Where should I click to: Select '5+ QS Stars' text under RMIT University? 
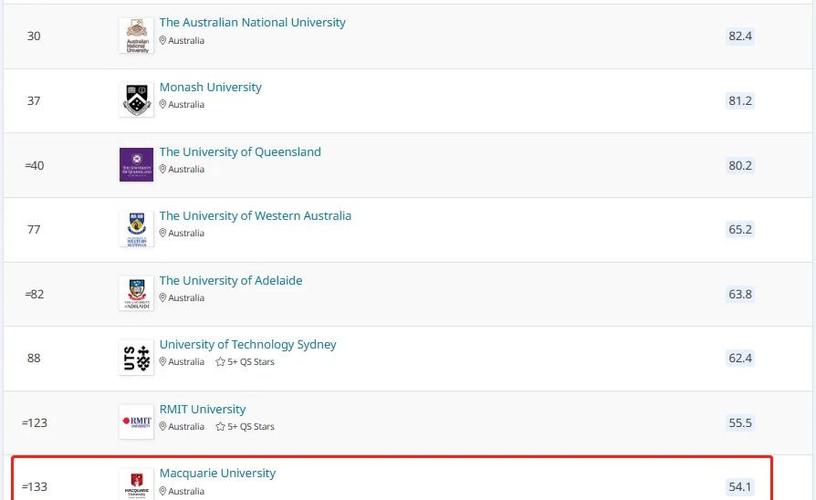pyautogui.click(x=251, y=427)
